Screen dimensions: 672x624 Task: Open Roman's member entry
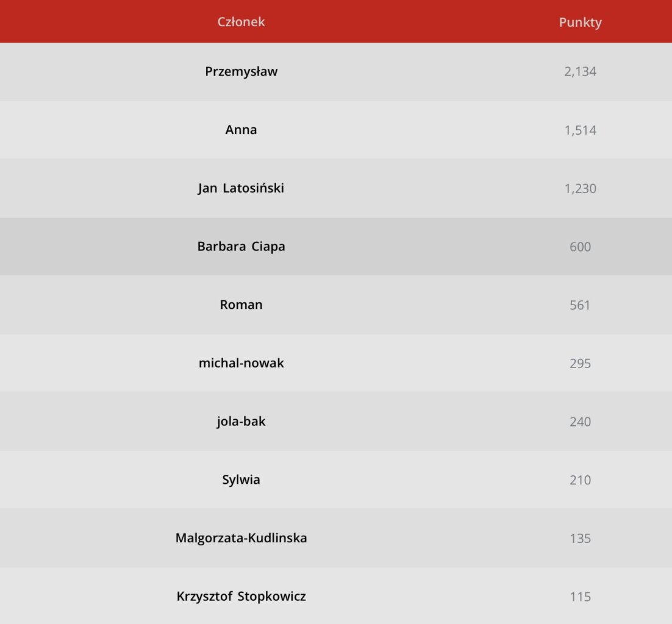pos(241,305)
